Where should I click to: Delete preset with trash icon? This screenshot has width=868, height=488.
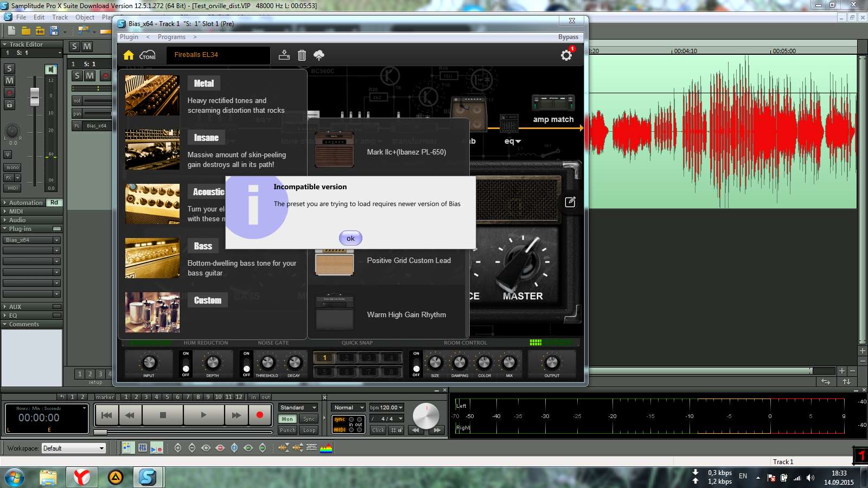(302, 55)
